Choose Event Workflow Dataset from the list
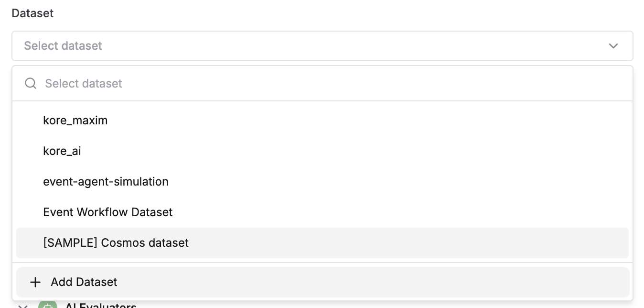 [x=322, y=212]
